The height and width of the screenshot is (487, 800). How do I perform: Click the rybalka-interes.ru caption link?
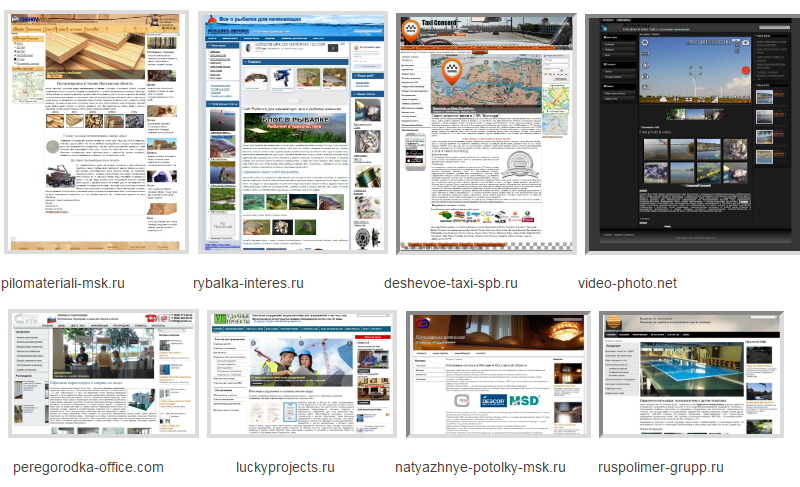(248, 284)
